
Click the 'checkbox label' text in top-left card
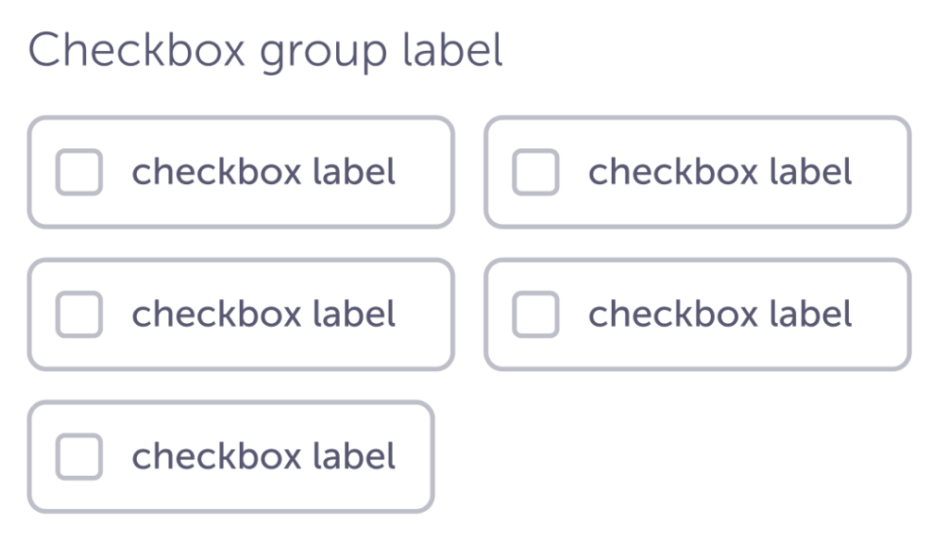click(264, 172)
